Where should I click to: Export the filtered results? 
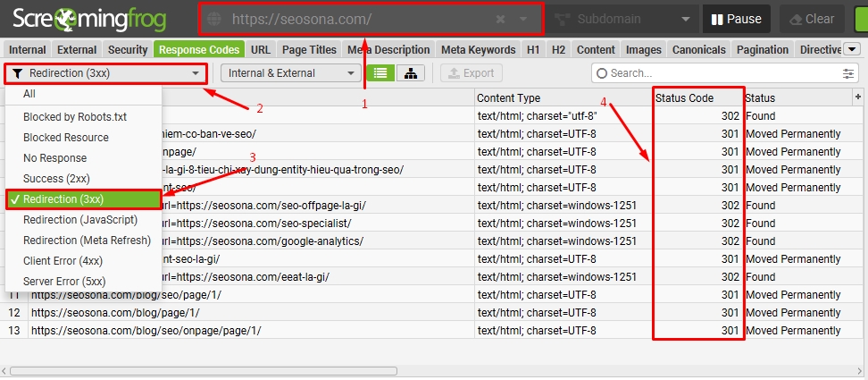472,73
